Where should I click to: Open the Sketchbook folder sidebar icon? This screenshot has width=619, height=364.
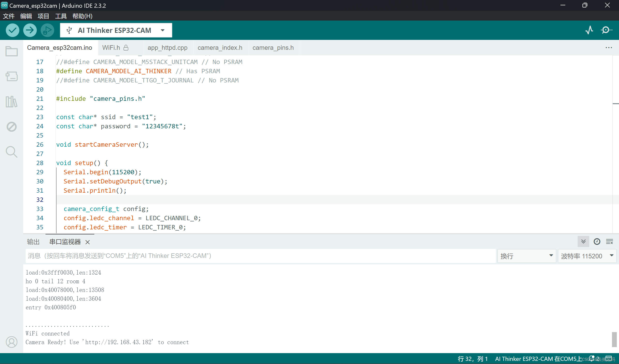[11, 51]
